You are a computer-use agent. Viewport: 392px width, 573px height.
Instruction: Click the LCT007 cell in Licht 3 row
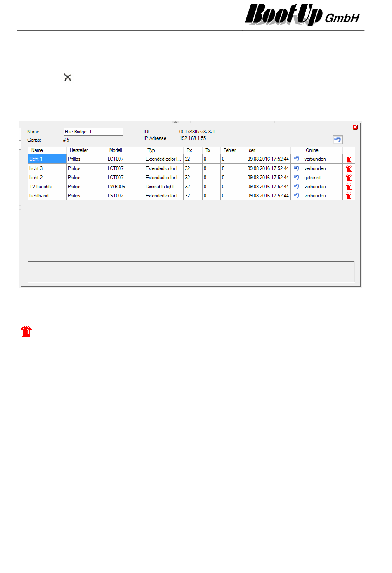tap(125, 168)
